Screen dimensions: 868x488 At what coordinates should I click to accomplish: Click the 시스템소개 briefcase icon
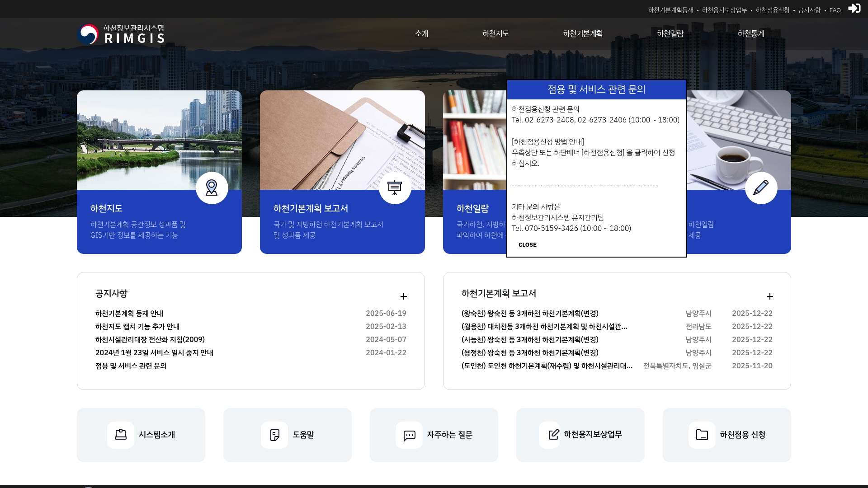[120, 435]
